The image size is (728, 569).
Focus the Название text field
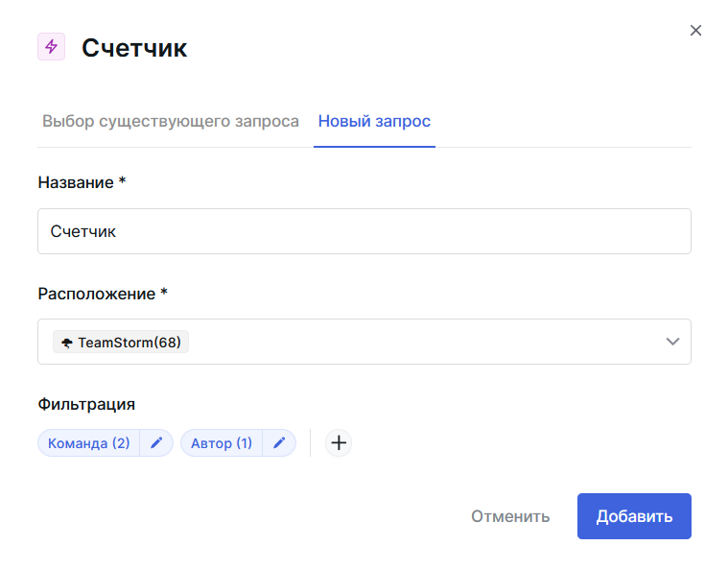tap(364, 231)
